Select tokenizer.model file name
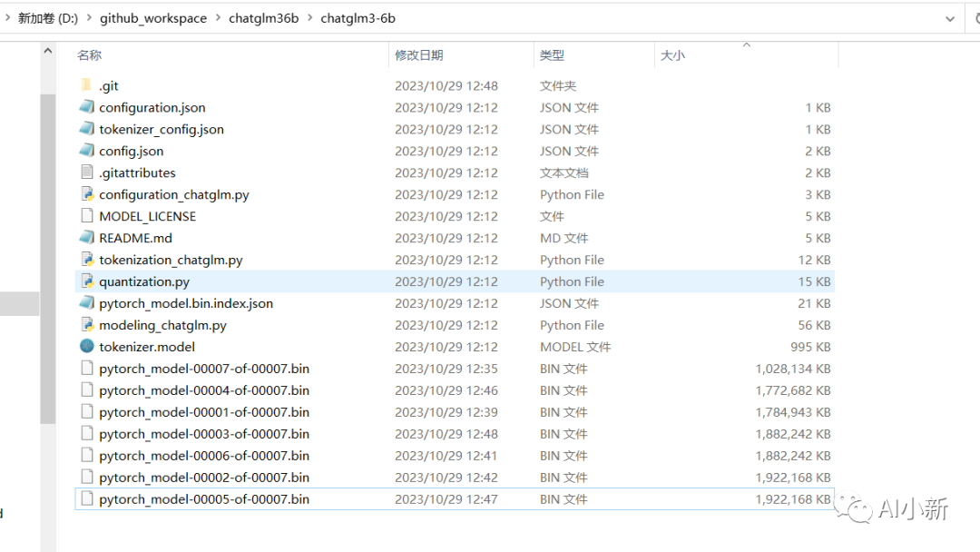Image resolution: width=980 pixels, height=552 pixels. tap(147, 347)
